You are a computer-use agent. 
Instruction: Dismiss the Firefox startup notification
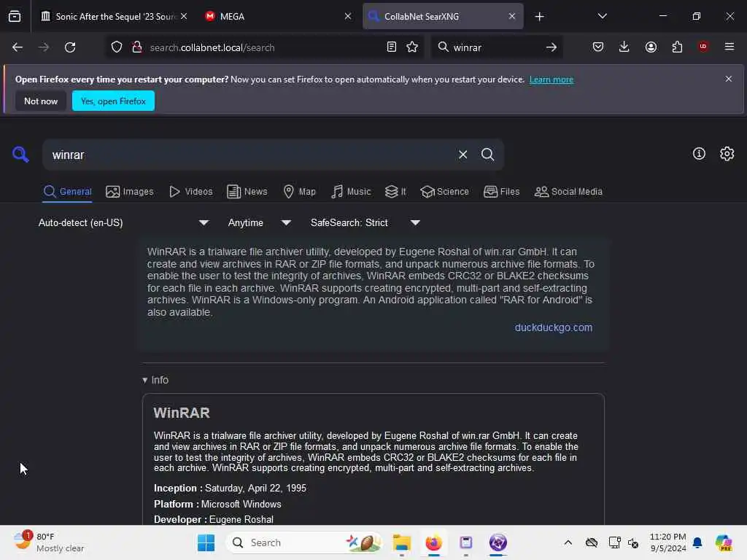pos(729,79)
